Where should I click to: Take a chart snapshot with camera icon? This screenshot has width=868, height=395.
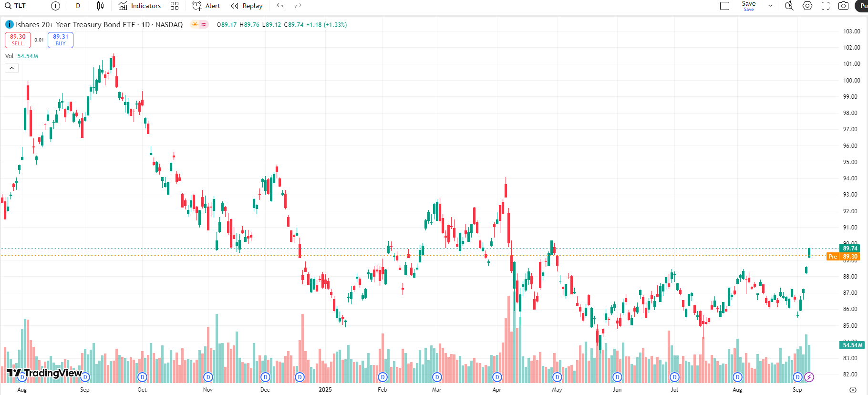click(x=843, y=6)
